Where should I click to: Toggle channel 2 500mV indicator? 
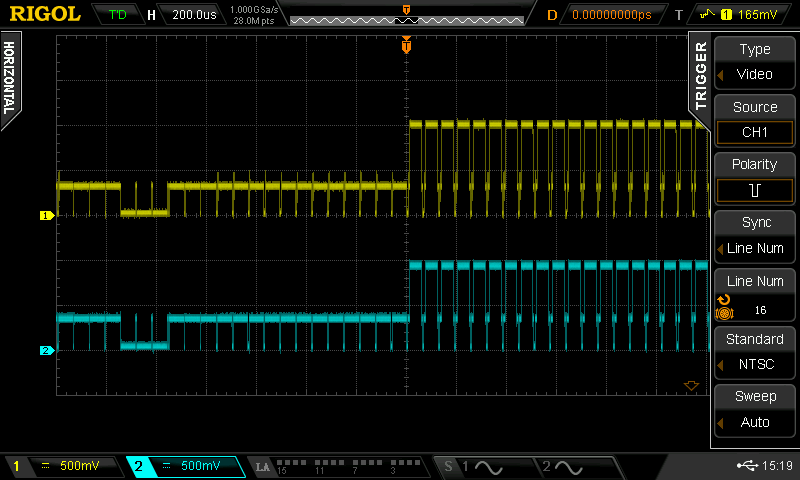click(x=185, y=466)
